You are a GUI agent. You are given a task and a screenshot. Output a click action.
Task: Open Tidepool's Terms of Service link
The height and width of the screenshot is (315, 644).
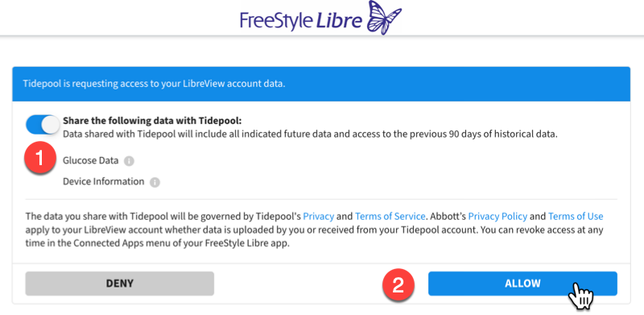[390, 216]
